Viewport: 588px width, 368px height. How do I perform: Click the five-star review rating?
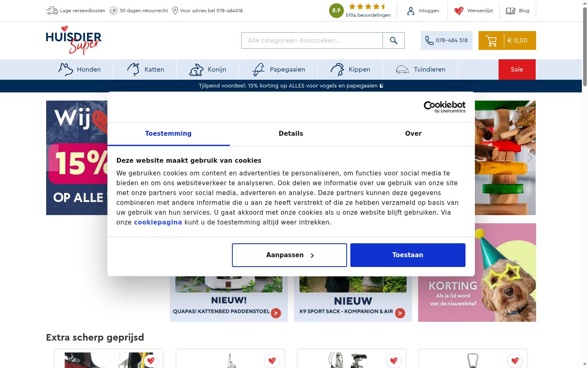(367, 7)
